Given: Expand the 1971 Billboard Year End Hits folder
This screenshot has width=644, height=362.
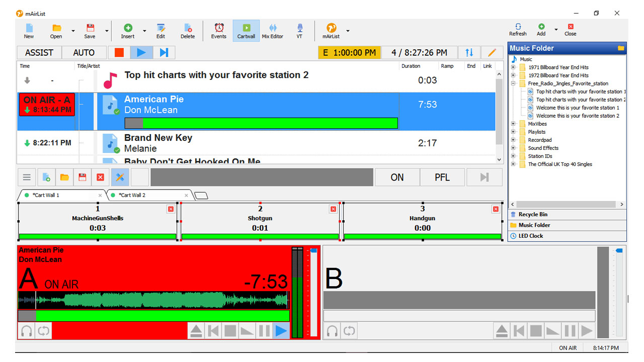Looking at the screenshot, I should coord(513,67).
